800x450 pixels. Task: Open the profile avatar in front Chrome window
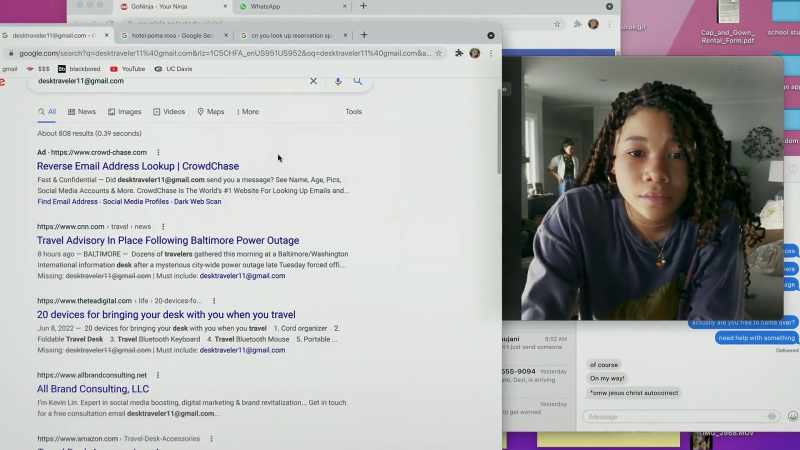[474, 53]
